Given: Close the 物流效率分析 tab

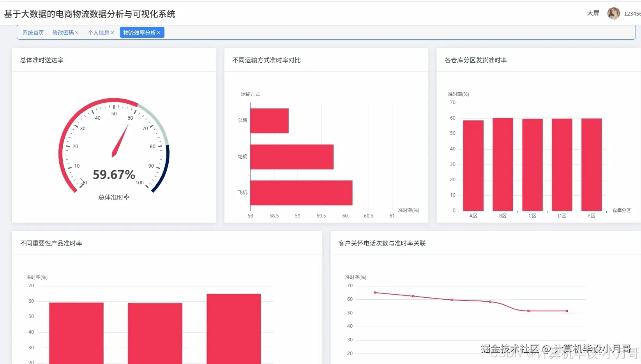Looking at the screenshot, I should coord(159,33).
